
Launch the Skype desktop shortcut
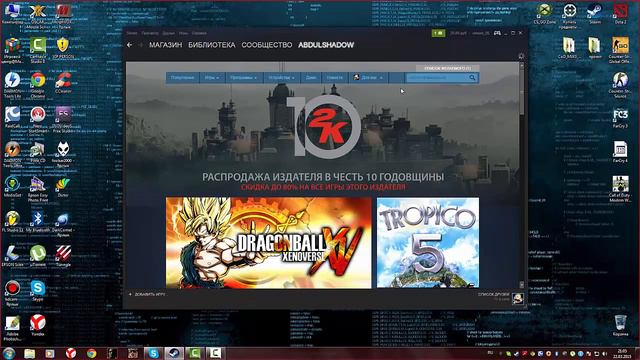[38, 291]
